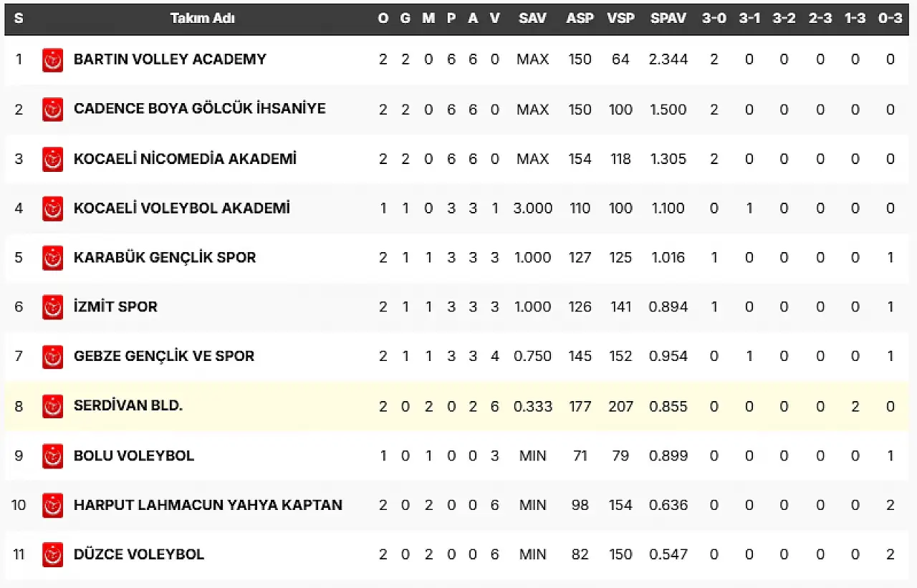This screenshot has height=588, width=917.
Task: Click the Serdivan Bld. team logo
Action: pos(52,406)
